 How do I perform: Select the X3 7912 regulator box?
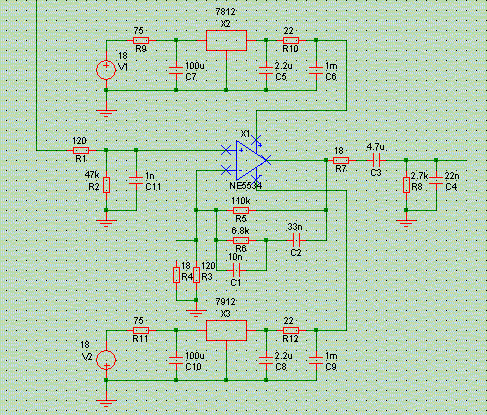tap(226, 331)
